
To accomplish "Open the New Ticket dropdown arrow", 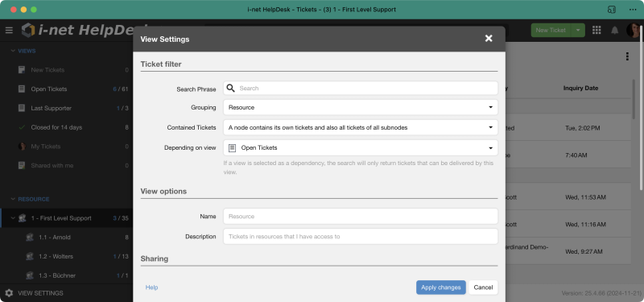I will (578, 30).
